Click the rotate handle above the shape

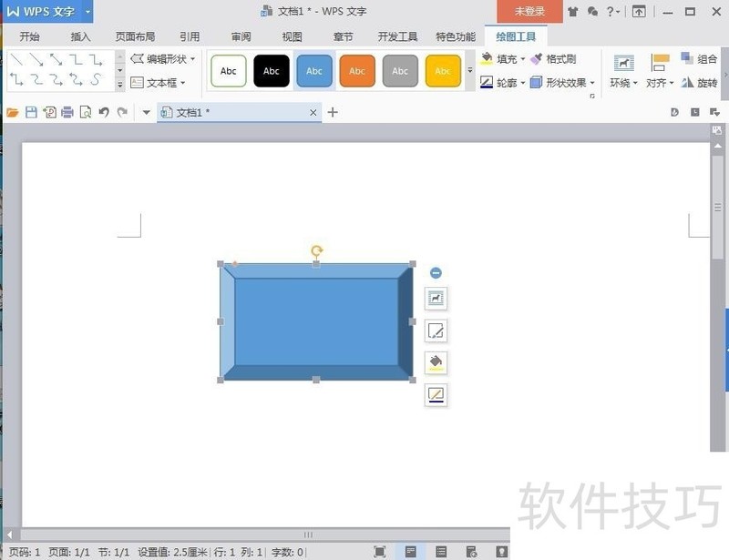pos(316,250)
